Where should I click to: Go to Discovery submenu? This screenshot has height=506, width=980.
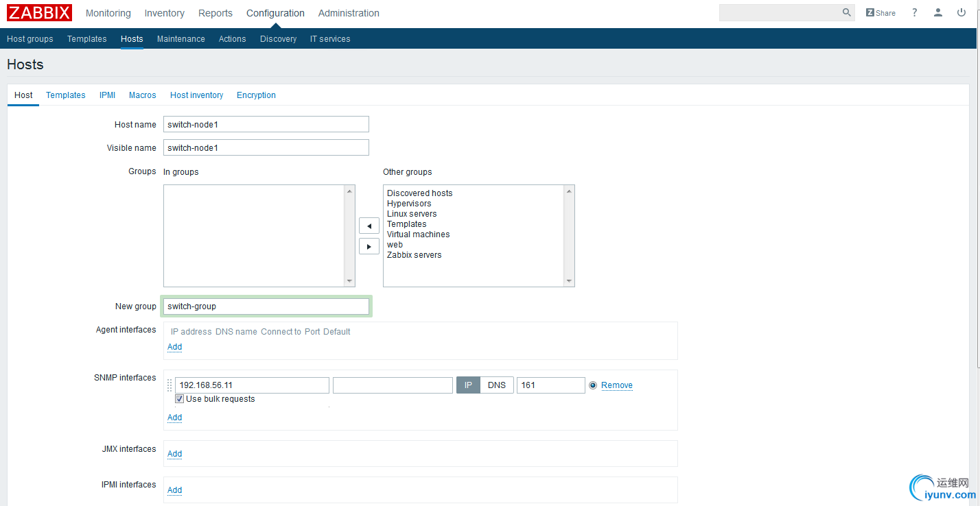279,39
